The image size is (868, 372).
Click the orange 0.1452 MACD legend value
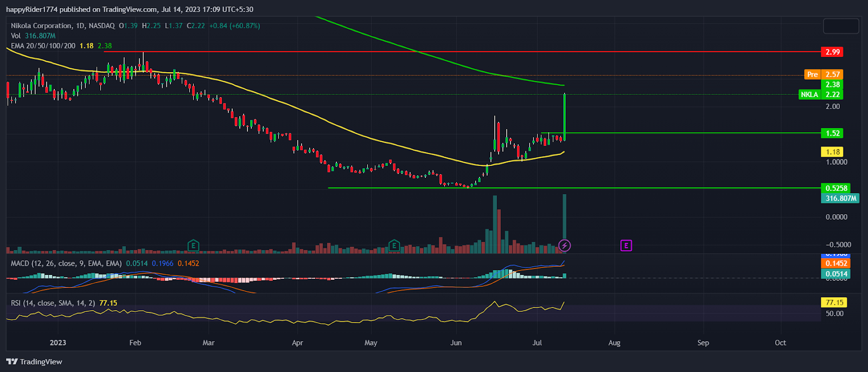click(188, 264)
